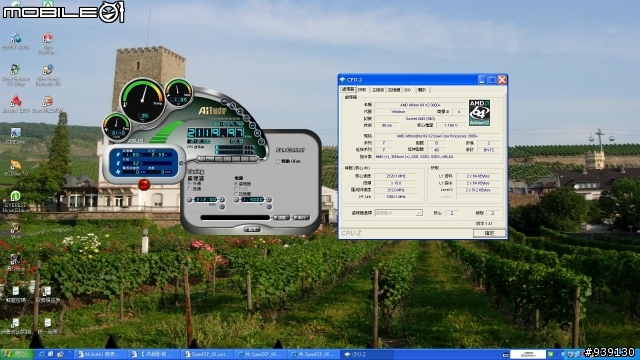Switch to the second CPU-Z tab (快取)
Image resolution: width=640 pixels, height=360 pixels.
click(x=362, y=90)
